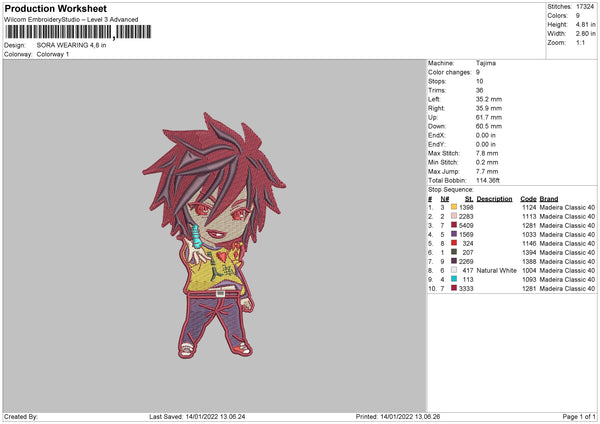
Task: Click the Code column header
Action: pos(528,199)
